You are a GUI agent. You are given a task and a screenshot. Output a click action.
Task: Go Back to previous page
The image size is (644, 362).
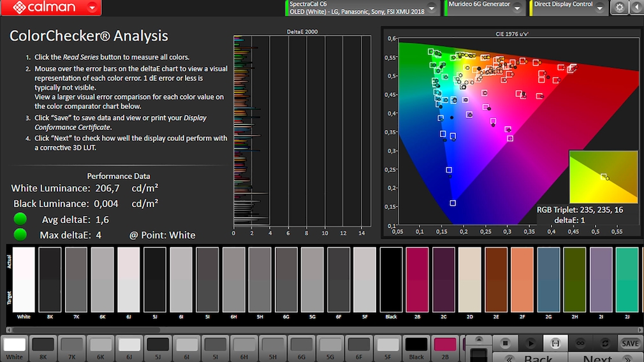point(538,359)
